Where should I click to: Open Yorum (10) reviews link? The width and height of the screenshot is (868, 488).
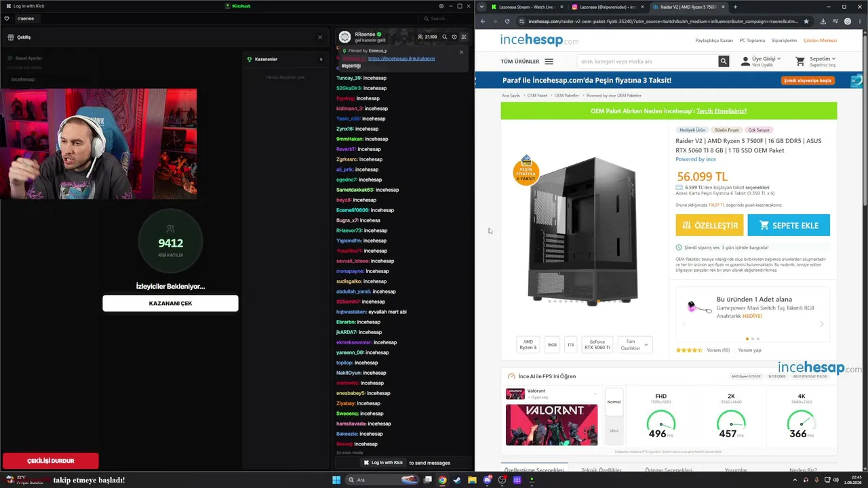point(718,350)
